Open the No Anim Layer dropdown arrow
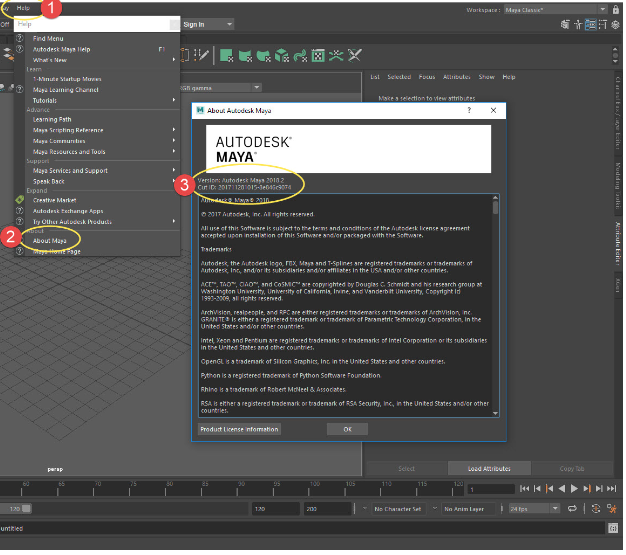Screen dimensions: 626x555 point(435,508)
